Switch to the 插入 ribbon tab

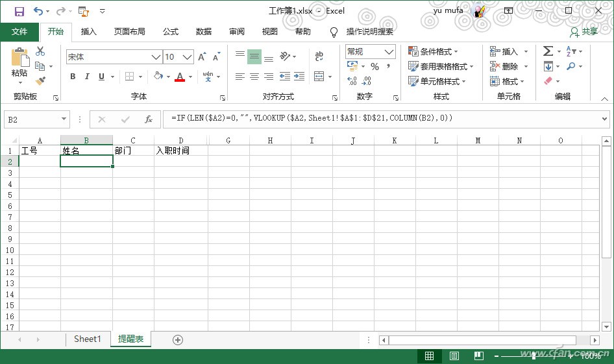(x=88, y=32)
